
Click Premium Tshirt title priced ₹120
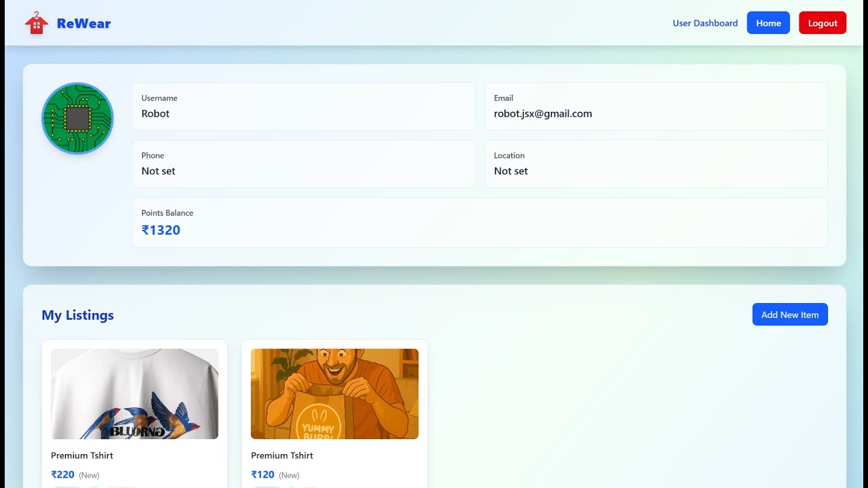[x=282, y=455]
